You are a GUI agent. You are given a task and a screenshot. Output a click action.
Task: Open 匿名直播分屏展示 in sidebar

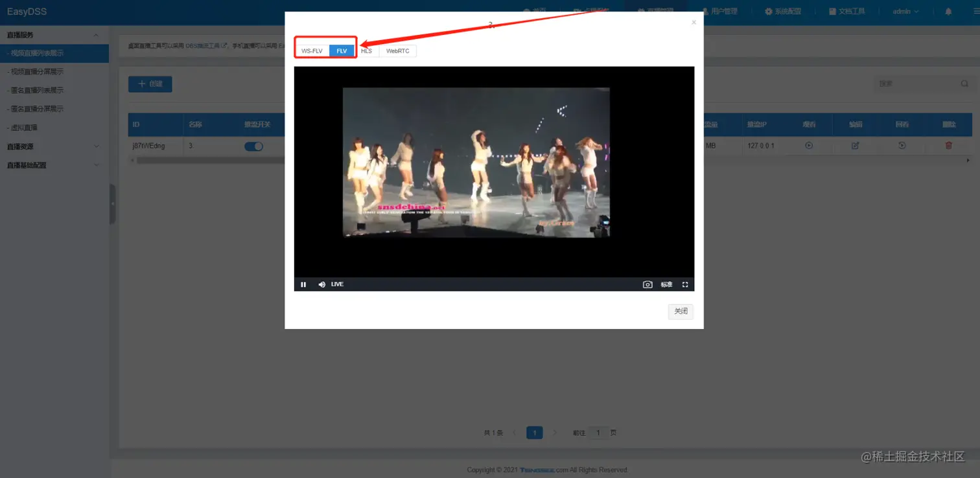(x=54, y=109)
